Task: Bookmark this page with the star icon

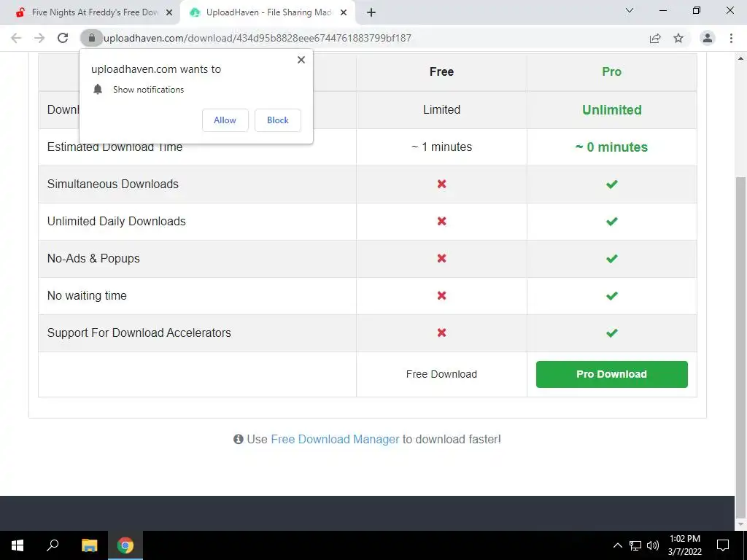Action: [x=678, y=38]
